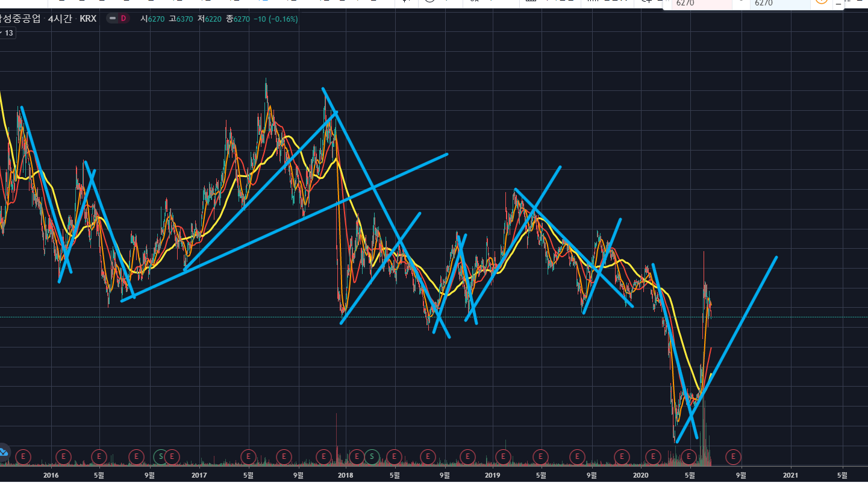Open the first earnings E marker before 2016

click(x=23, y=456)
